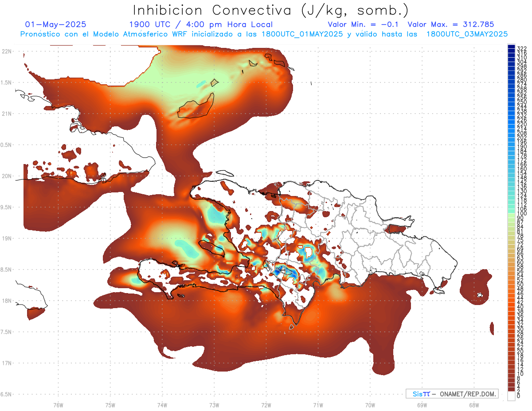Viewport: 532px width, 411px height.
Task: Click the blue 'Sis' logo text
Action: 418,394
